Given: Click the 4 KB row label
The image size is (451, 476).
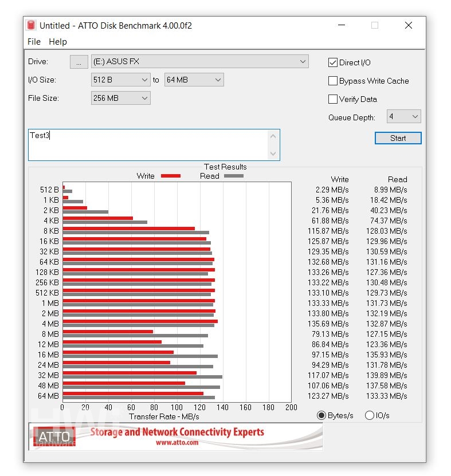Looking at the screenshot, I should [x=51, y=221].
